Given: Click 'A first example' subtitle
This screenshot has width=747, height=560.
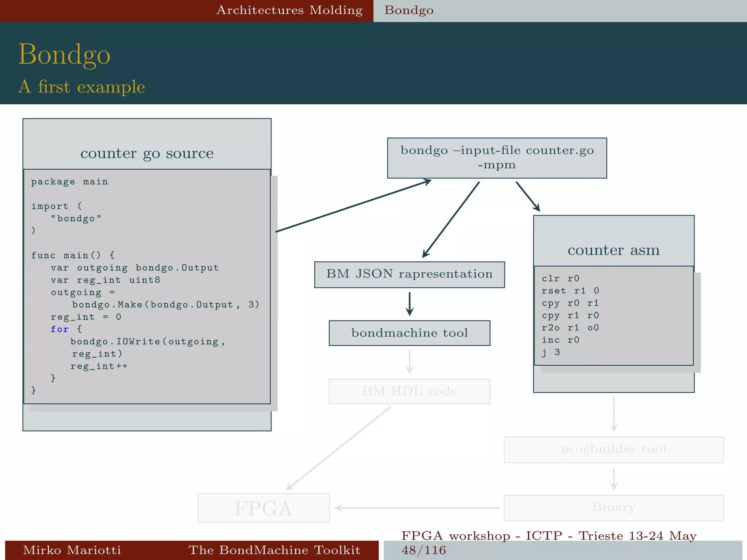Looking at the screenshot, I should (82, 87).
